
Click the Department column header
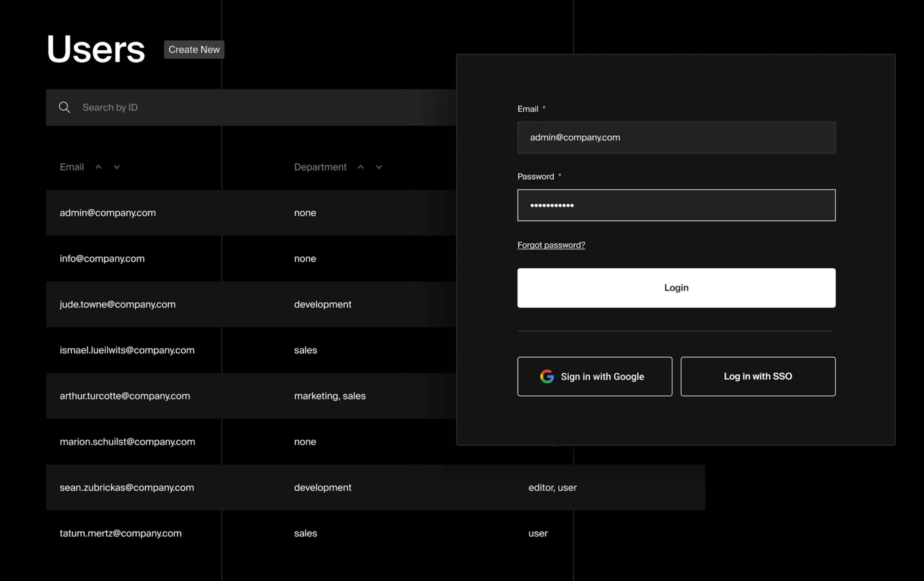pyautogui.click(x=320, y=167)
